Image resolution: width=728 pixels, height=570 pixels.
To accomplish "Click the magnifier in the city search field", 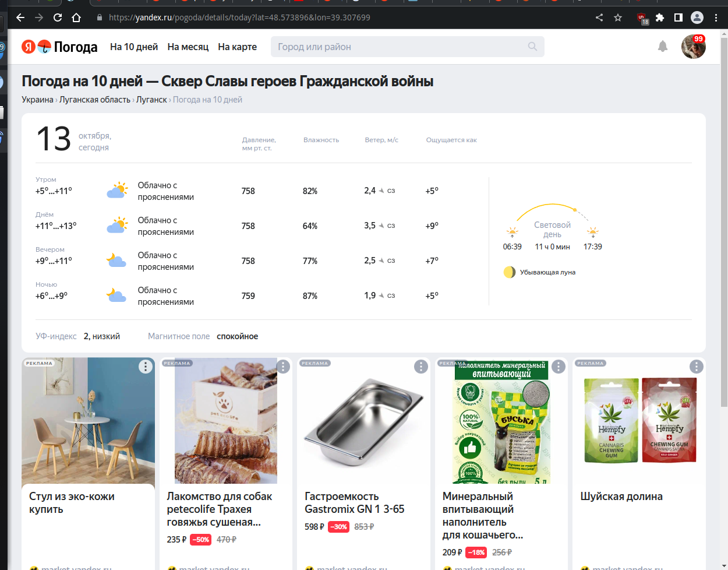I will pyautogui.click(x=532, y=46).
